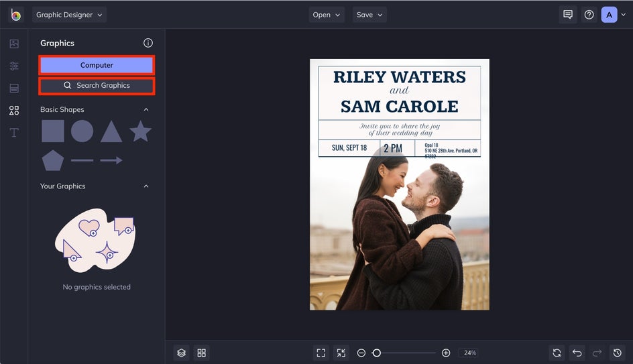Collapse the Basic Shapes section

[x=146, y=109]
